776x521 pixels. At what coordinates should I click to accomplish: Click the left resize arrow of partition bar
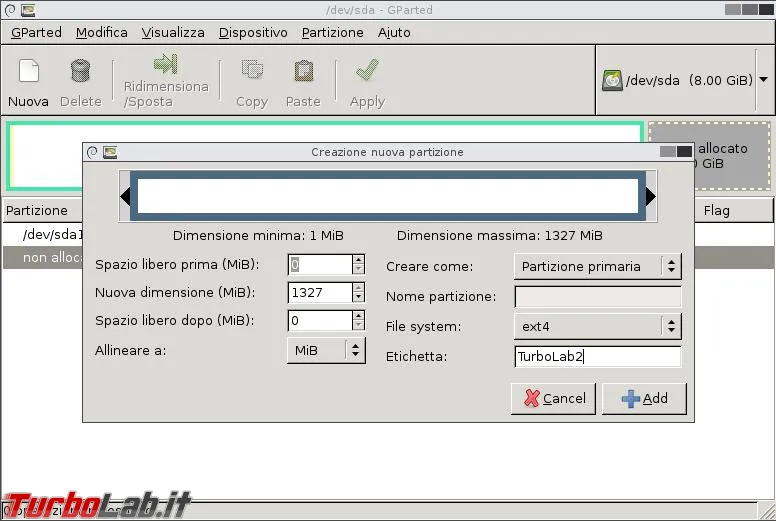125,196
